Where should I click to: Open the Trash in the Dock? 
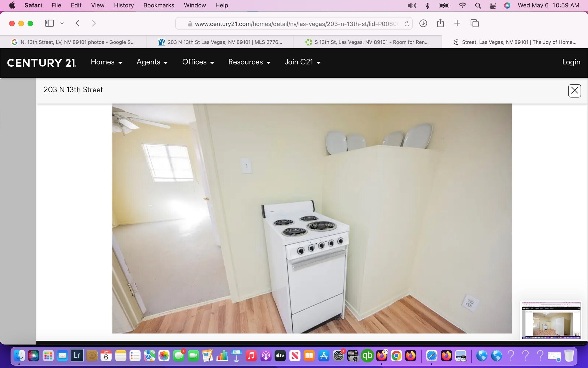569,356
